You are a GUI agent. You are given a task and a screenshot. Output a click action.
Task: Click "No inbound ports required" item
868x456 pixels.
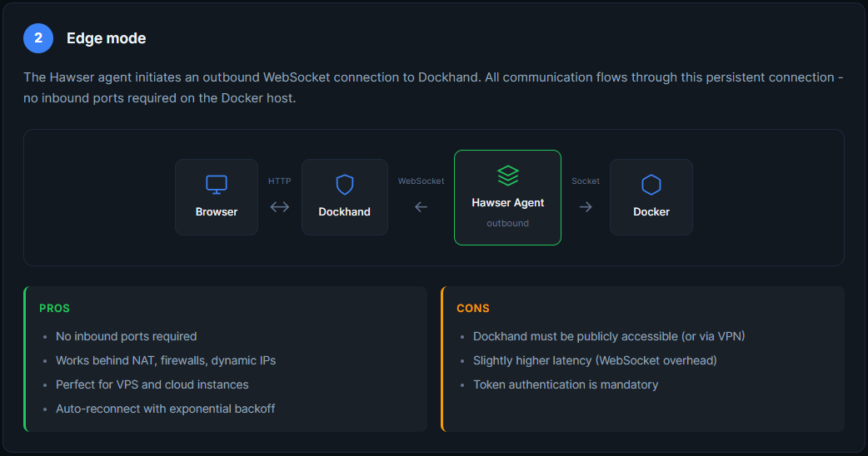tap(126, 336)
